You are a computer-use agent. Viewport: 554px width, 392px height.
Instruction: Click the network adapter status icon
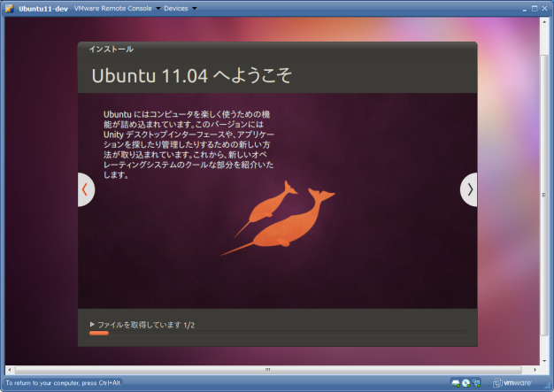click(x=476, y=383)
